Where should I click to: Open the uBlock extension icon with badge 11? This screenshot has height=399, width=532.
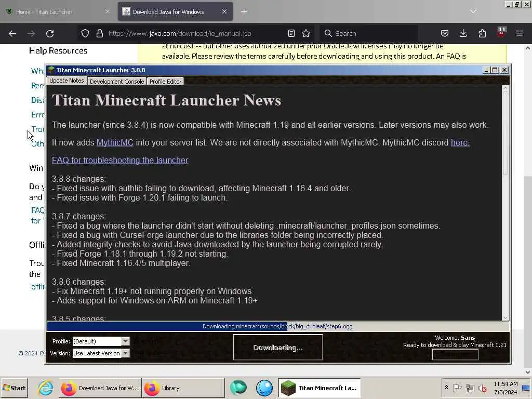coord(501,33)
